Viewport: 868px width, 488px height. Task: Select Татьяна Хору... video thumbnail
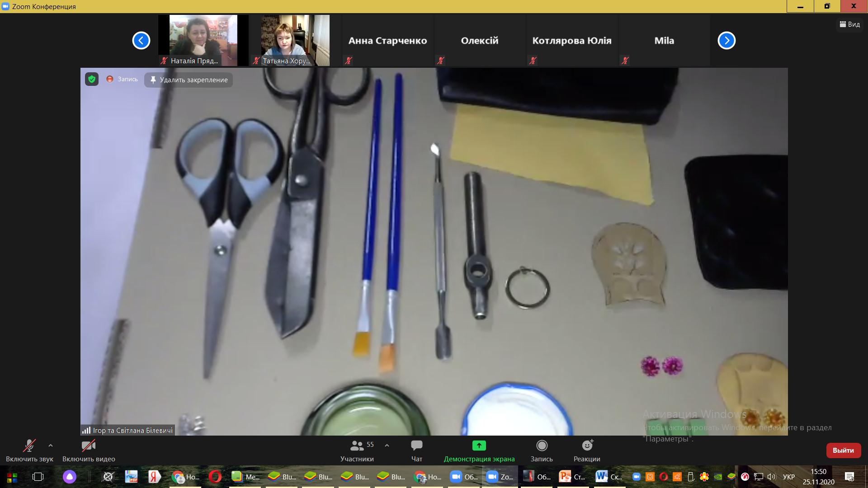click(x=295, y=40)
